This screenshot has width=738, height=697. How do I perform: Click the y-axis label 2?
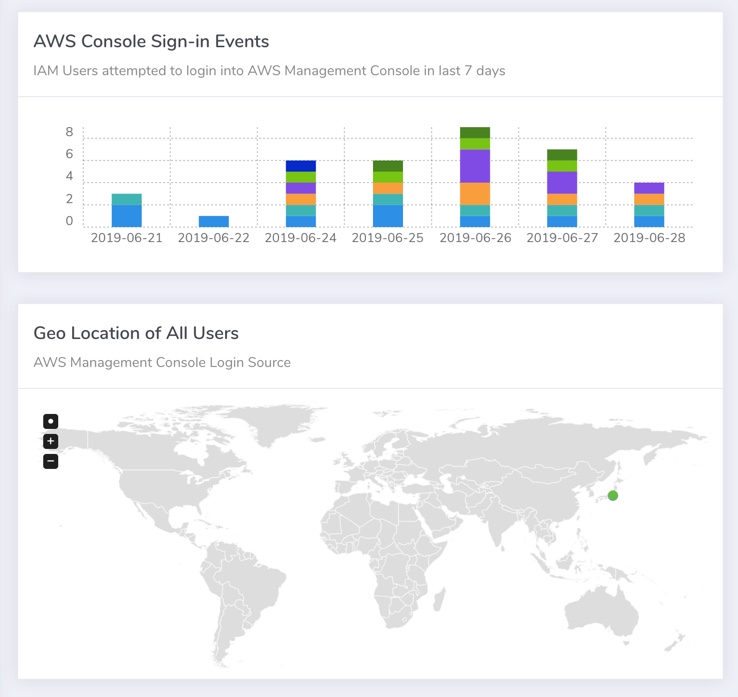[x=69, y=199]
